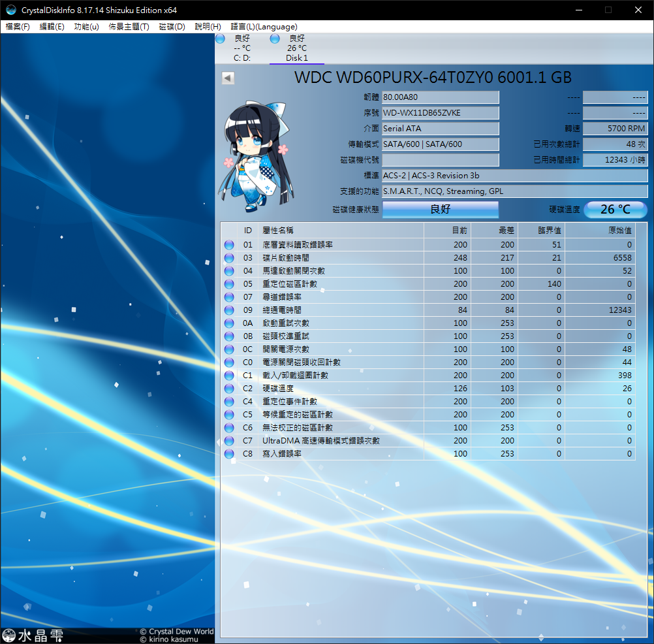Click the 最差 column header

coord(495,231)
